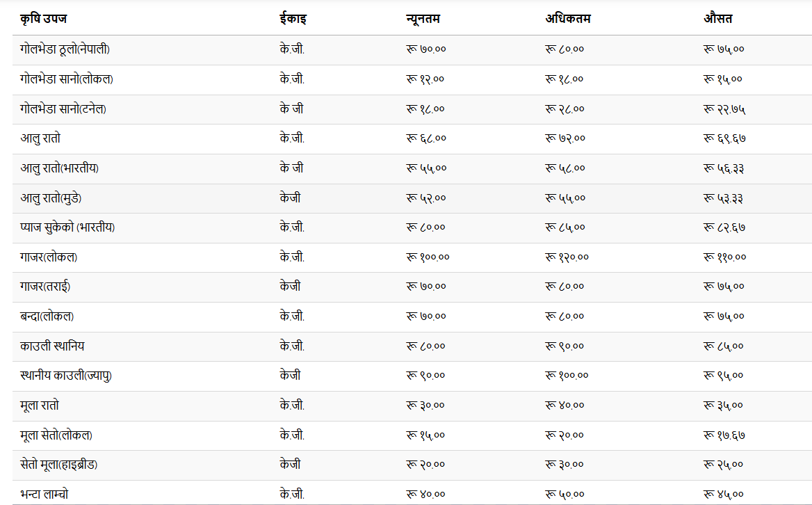Screen dimensions: 812x505
Task: Click the आलु रातो(भारतीय) commodity cell
Action: 59,168
